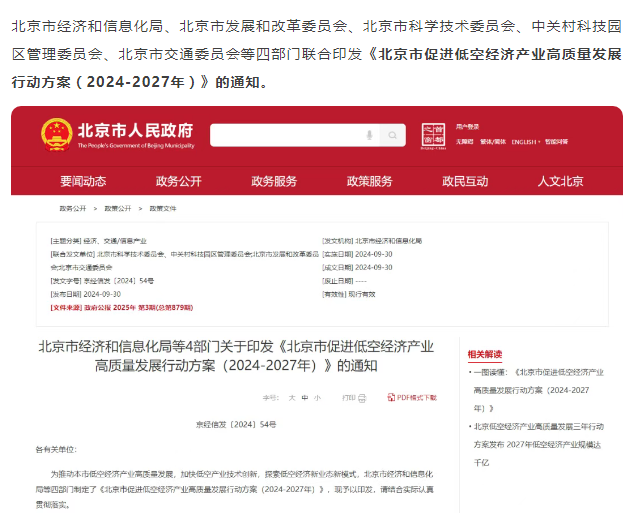Click the Beijing government national emblem logo
This screenshot has width=634, height=519.
coord(56,134)
